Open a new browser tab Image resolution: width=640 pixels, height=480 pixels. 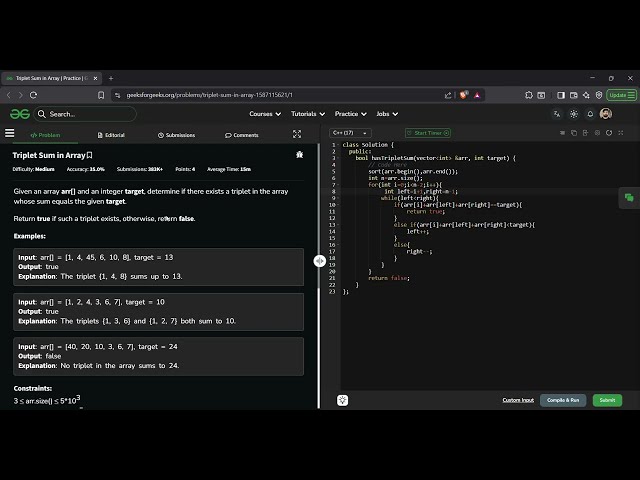coord(111,78)
